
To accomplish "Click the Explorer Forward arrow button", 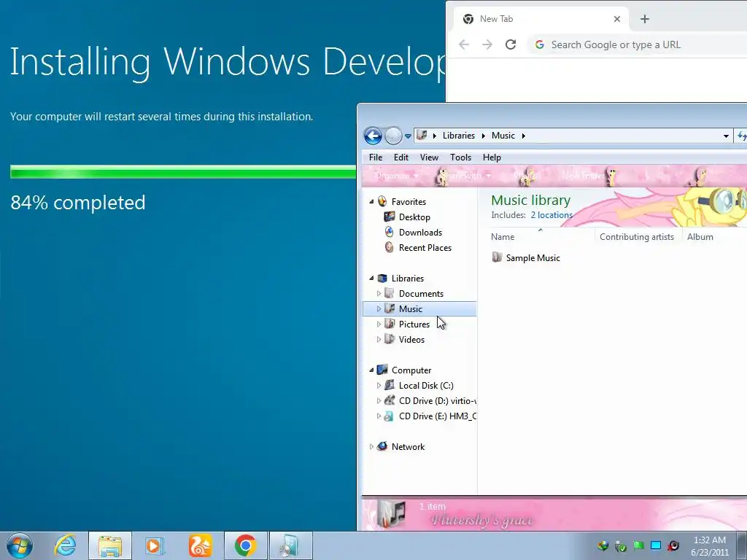I will point(393,136).
